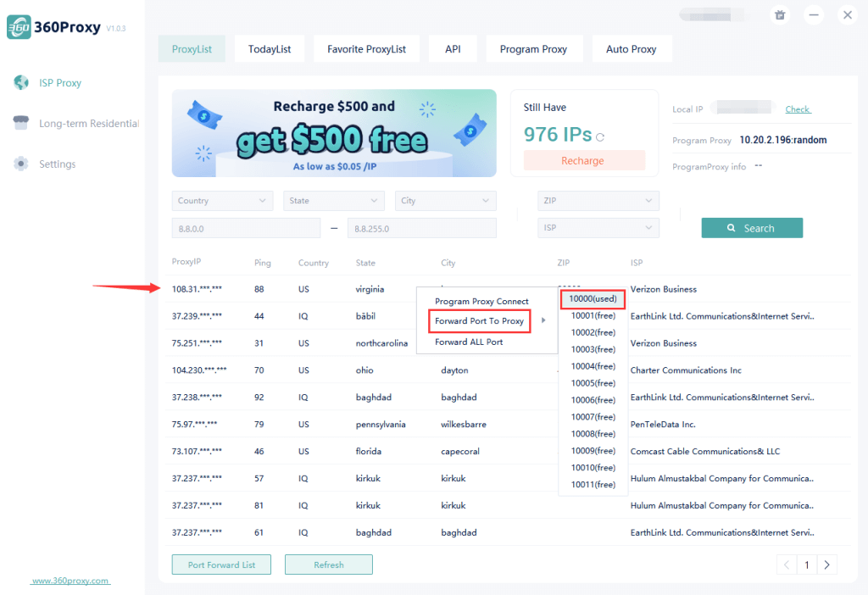Viewport: 868px width, 595px height.
Task: Choose Forward ALL Port menu entry
Action: tap(469, 342)
